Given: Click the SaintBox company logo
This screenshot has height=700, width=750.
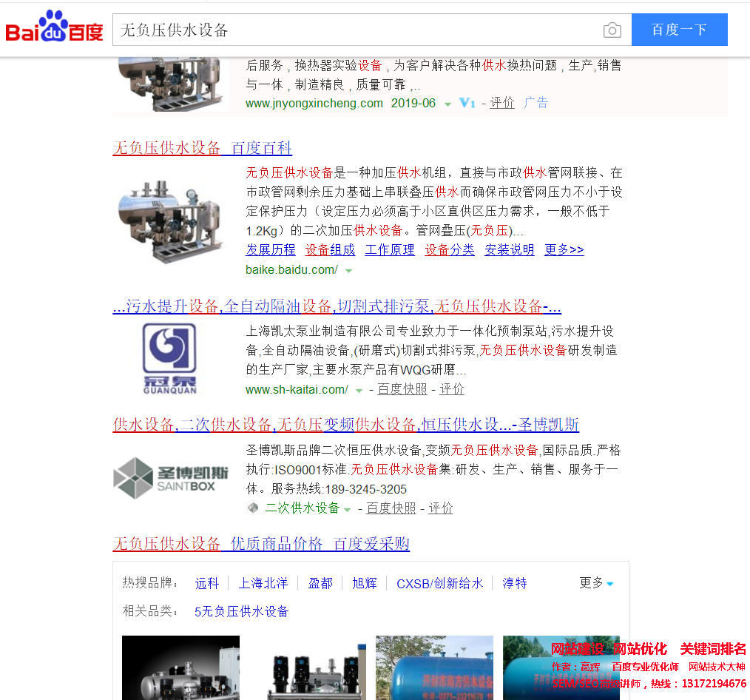Looking at the screenshot, I should [171, 477].
